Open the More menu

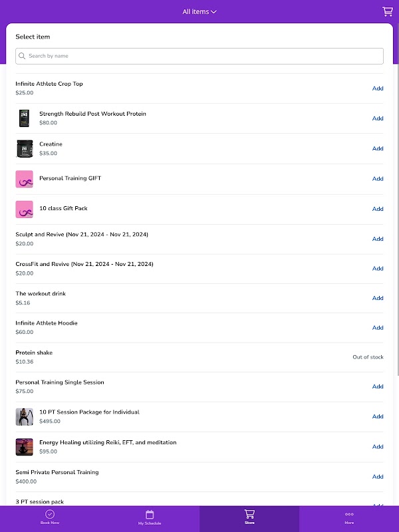[x=349, y=517]
